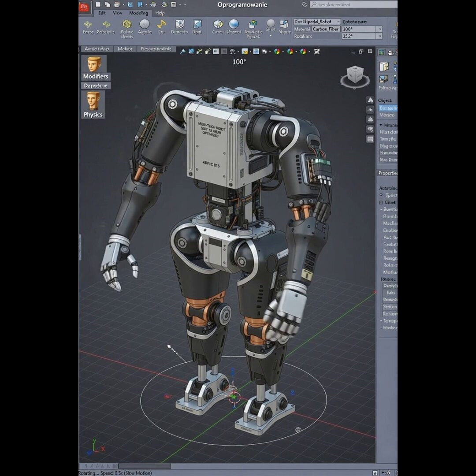Screen dimensions: 476x476
Task: Open the Modifiers panel head icon
Action: pyautogui.click(x=93, y=64)
